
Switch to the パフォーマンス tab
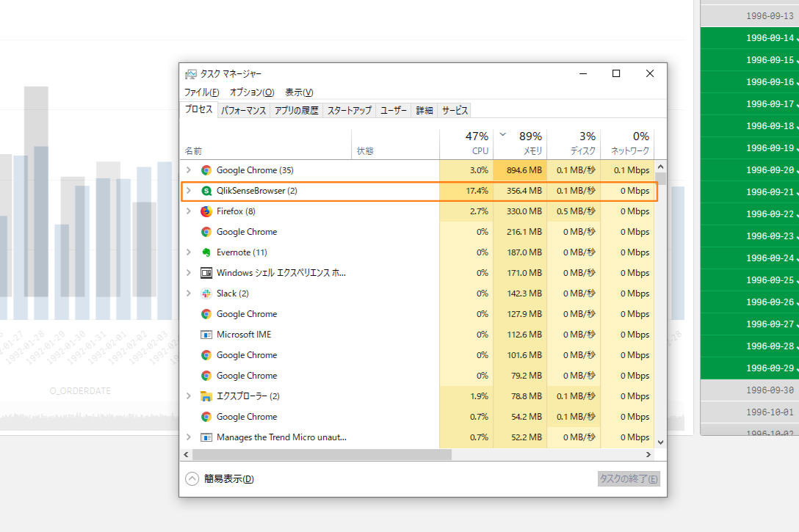pos(244,111)
